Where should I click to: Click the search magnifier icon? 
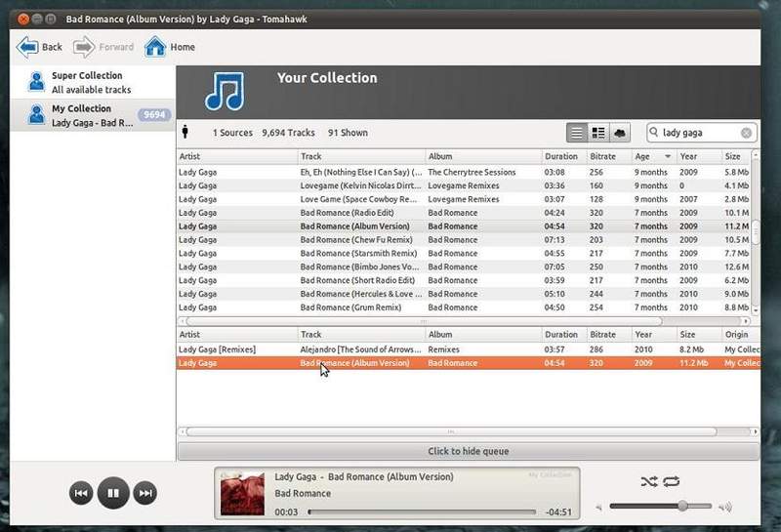click(654, 132)
